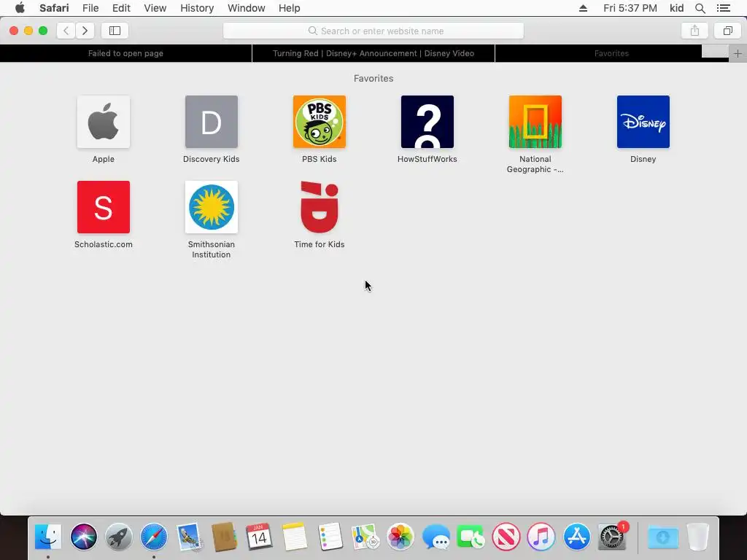The width and height of the screenshot is (747, 560).
Task: Open the Smithsonian Institution favorite
Action: click(212, 207)
